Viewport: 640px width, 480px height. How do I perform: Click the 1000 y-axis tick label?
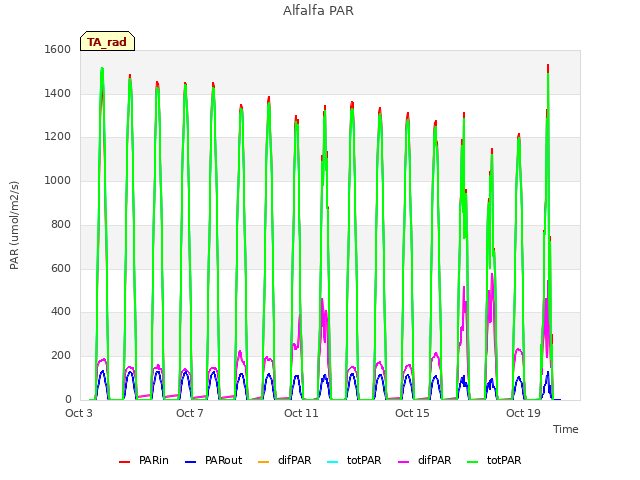(x=58, y=180)
